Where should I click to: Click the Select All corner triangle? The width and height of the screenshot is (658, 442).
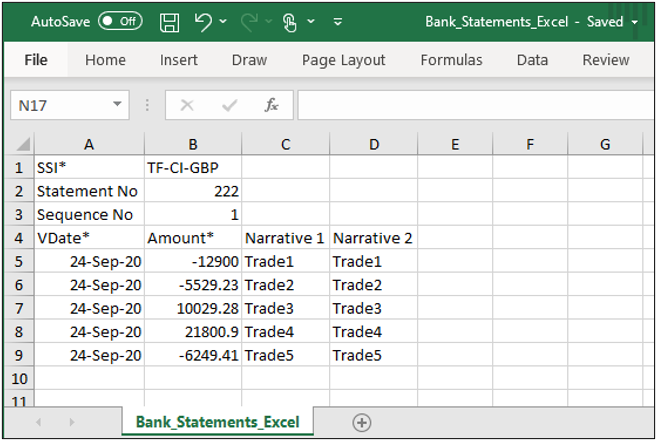pyautogui.click(x=23, y=146)
